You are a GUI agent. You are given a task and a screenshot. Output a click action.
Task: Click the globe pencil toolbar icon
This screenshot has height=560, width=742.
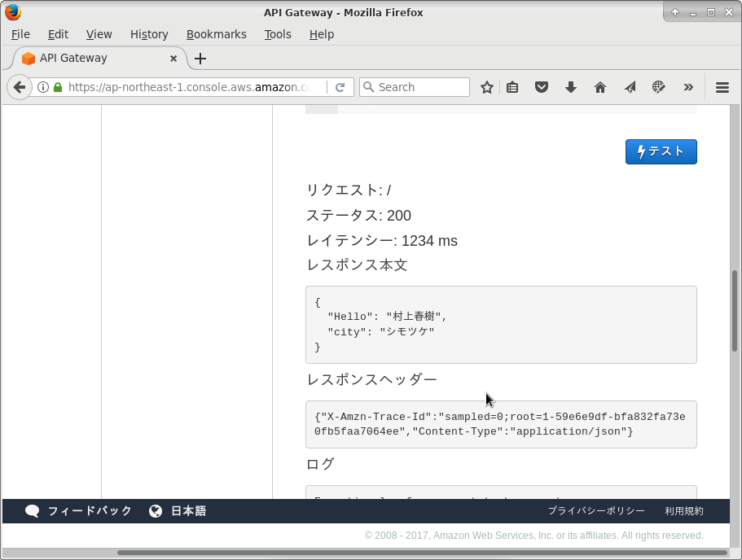tap(659, 87)
